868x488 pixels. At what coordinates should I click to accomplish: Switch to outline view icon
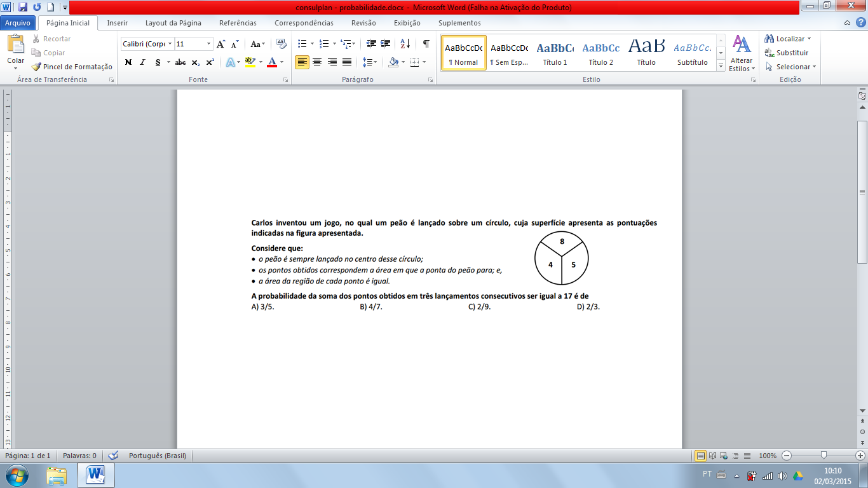coord(735,456)
